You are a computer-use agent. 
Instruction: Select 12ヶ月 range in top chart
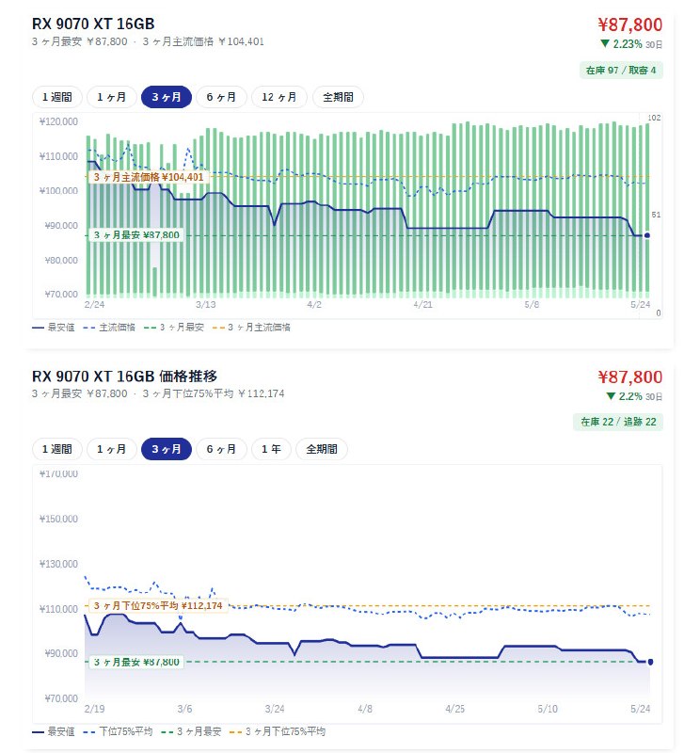[278, 97]
